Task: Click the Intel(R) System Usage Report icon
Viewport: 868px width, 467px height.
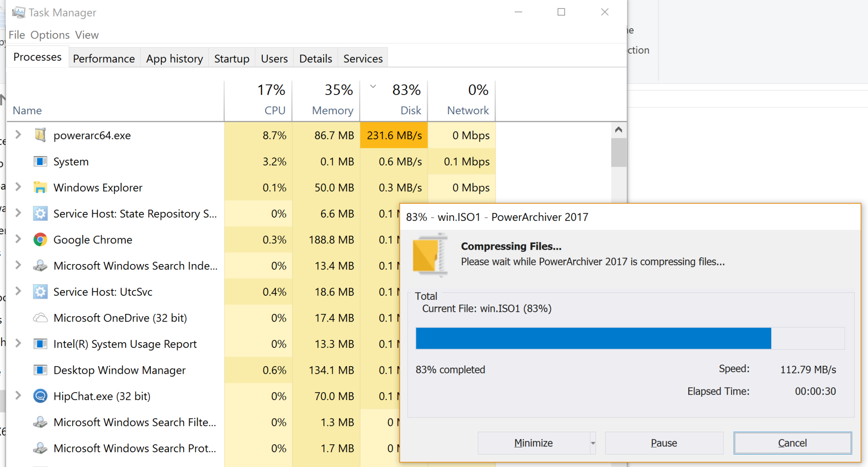Action: click(40, 344)
